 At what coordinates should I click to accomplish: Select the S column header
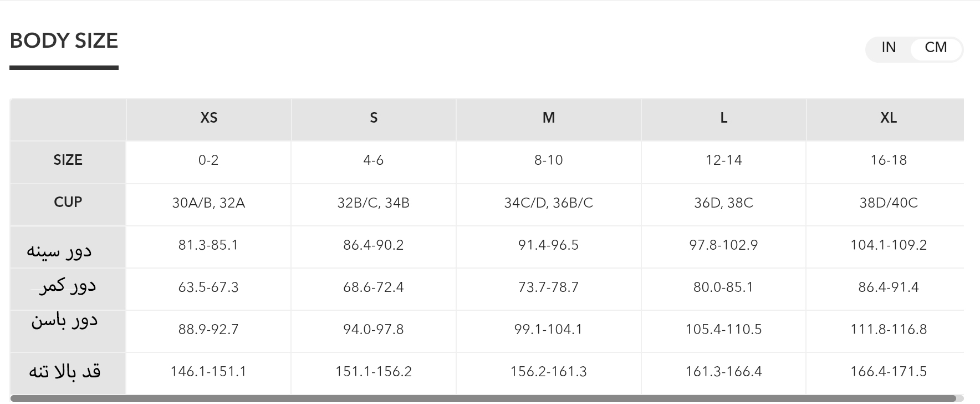[374, 118]
